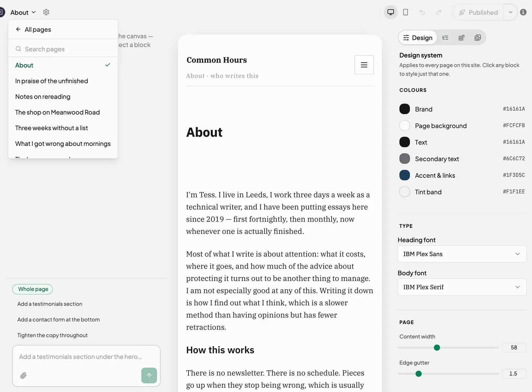The image size is (532, 392).
Task: Choose suggestion Add a contact form at the bottom
Action: 59,320
